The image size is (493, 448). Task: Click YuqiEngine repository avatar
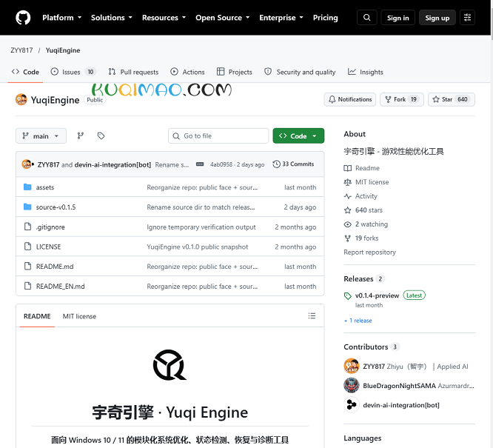[21, 99]
